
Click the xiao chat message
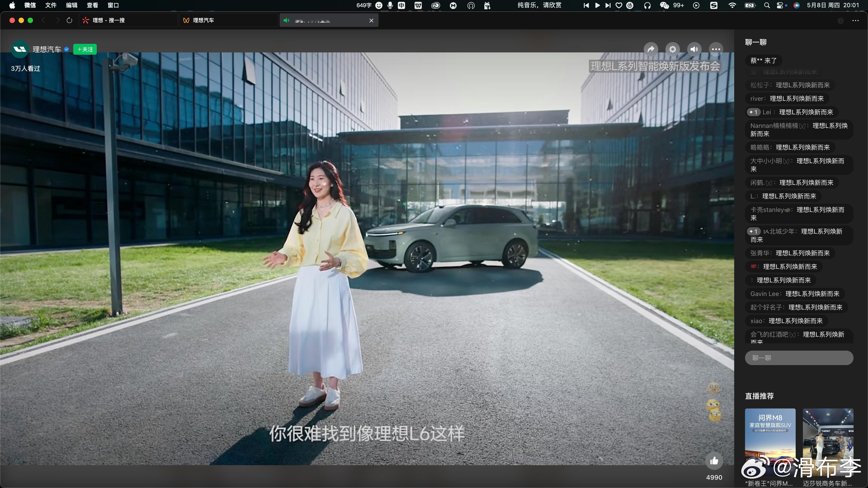click(x=786, y=321)
